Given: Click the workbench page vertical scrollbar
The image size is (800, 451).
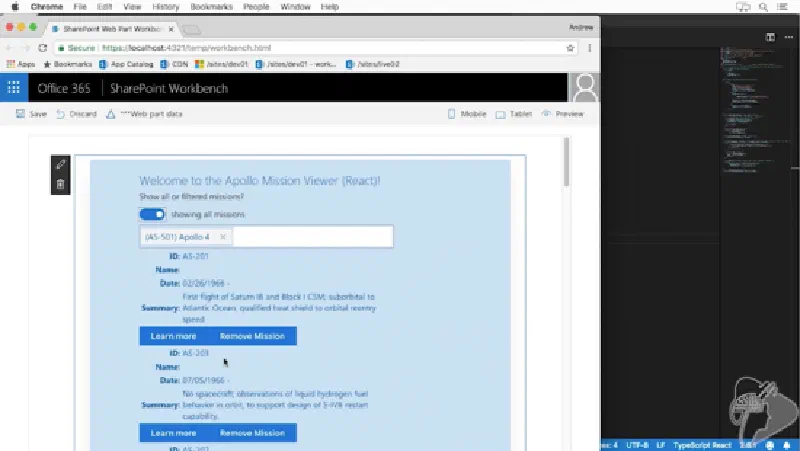Looking at the screenshot, I should 566,161.
